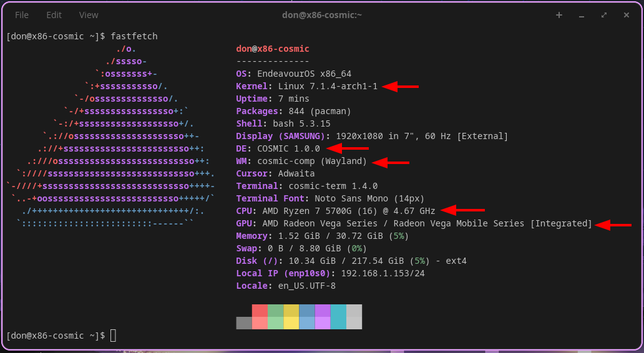Minimize the cosmic-term window

582,15
